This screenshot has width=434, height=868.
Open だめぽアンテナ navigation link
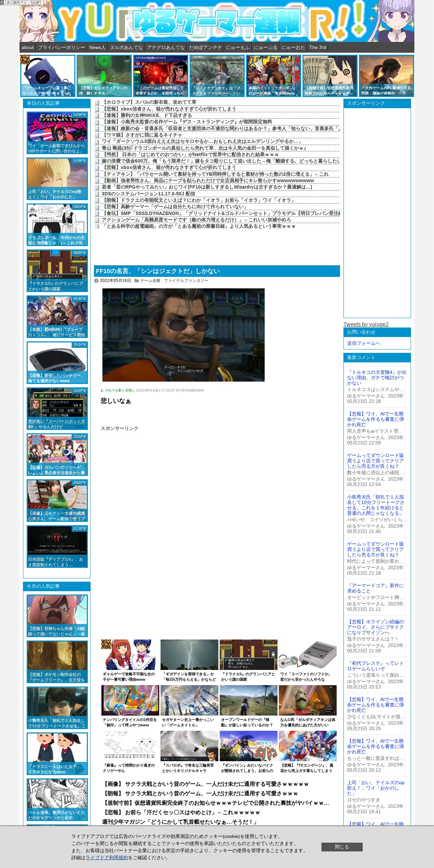click(x=206, y=47)
